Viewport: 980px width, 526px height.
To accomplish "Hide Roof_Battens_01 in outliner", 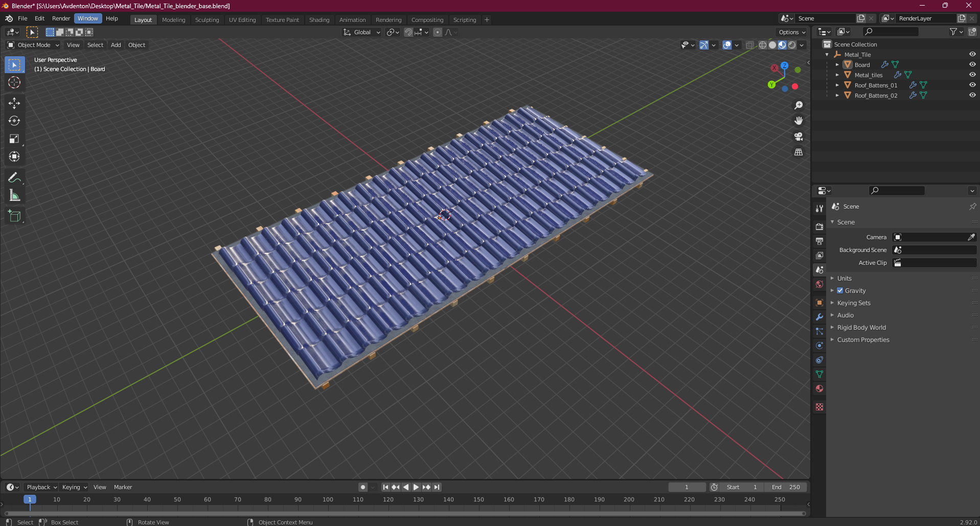I will pos(972,85).
